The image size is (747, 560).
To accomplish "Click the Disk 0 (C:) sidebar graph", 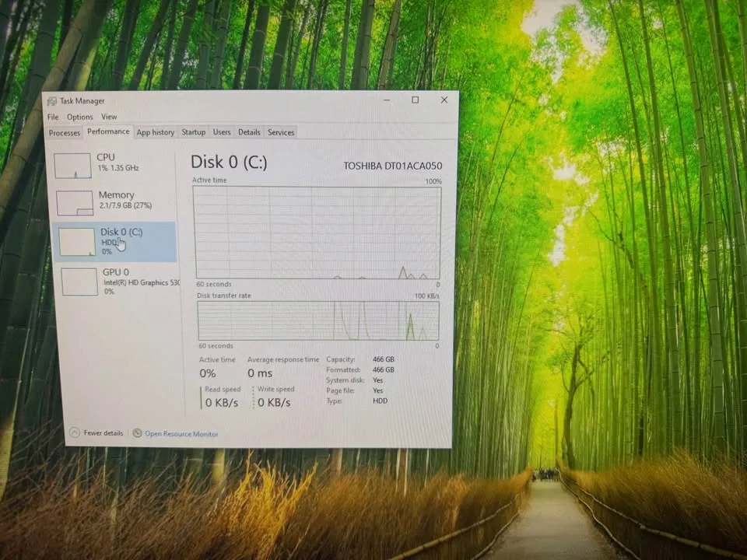I will click(77, 242).
